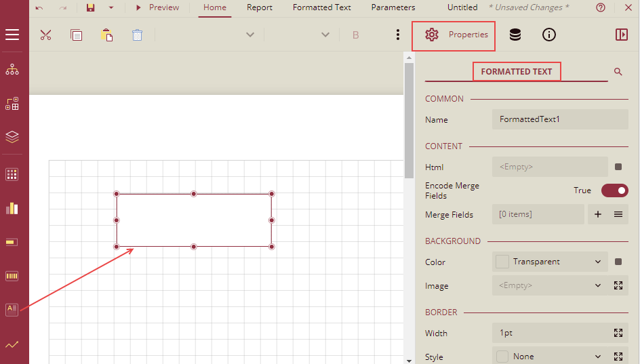Screen dimensions: 640x364
Task: Save the report with the disk icon
Action: coord(91,7)
